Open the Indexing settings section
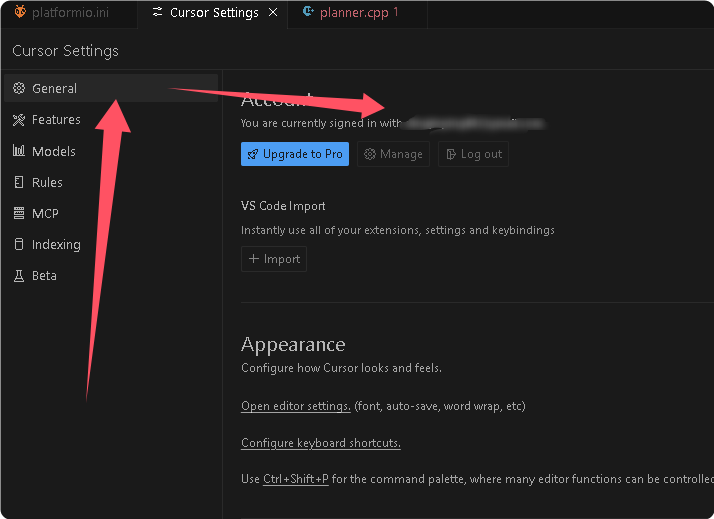714x519 pixels. coord(111,244)
